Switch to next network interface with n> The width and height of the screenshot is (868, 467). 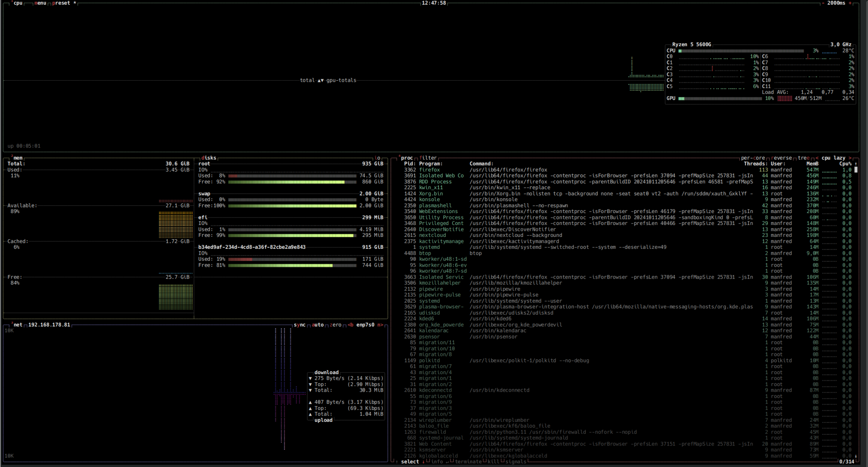(380, 325)
